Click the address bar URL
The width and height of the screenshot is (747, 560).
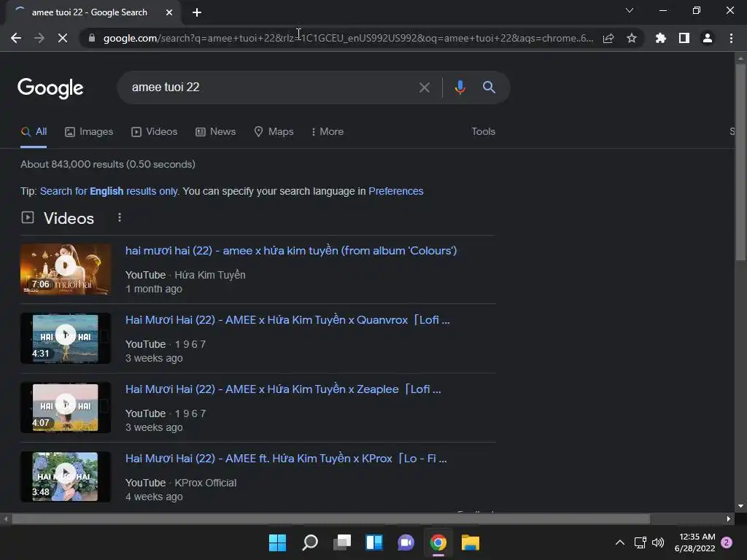(x=348, y=38)
